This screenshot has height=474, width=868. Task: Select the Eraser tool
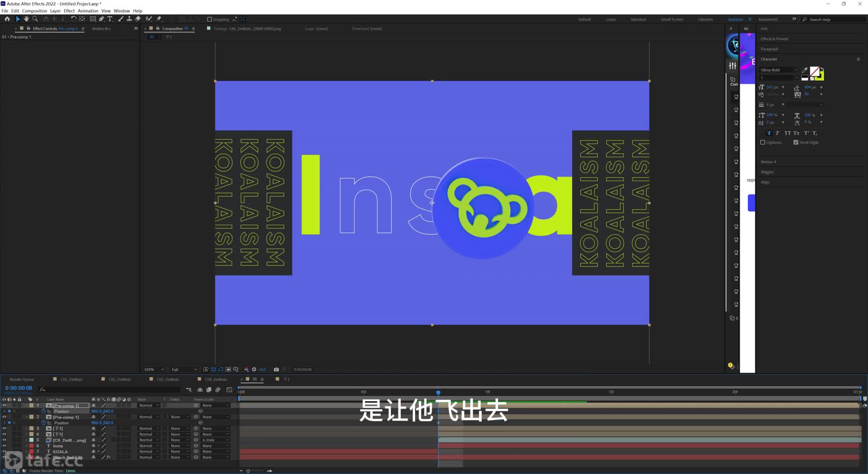pyautogui.click(x=138, y=19)
